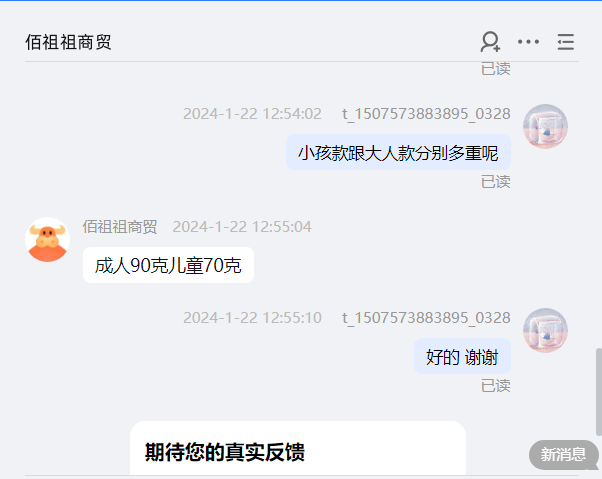Select the message bubble 成人90克儿童70克
Image resolution: width=602 pixels, height=479 pixels.
click(x=168, y=265)
